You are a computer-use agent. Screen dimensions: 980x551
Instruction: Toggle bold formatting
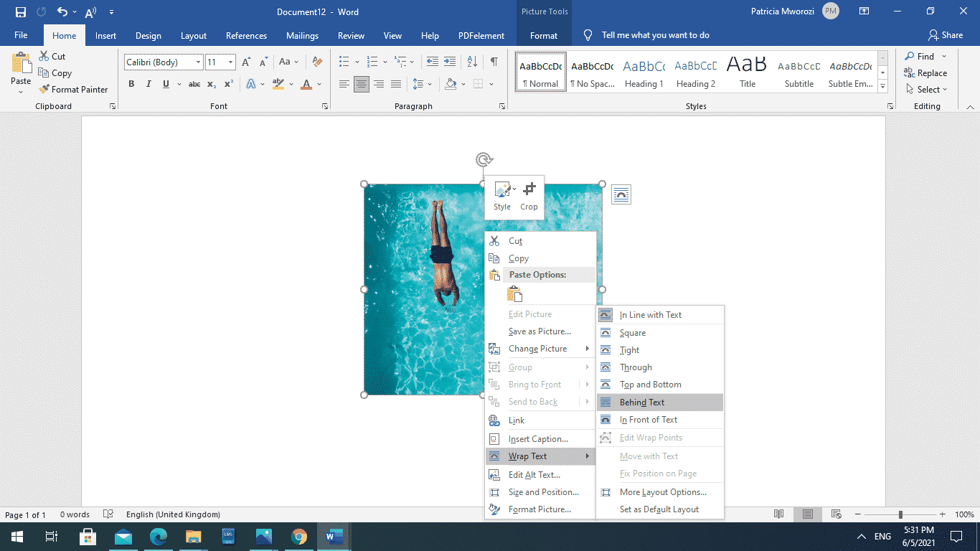131,84
